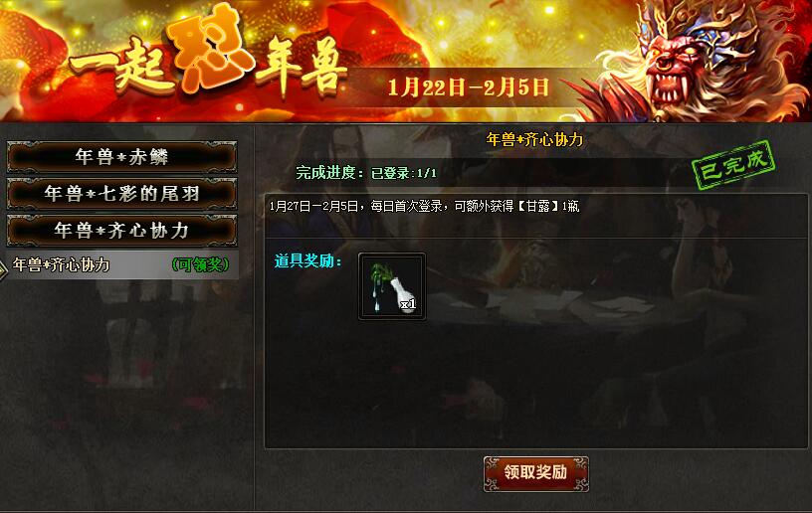This screenshot has width=812, height=513.
Task: Click the 1月22日-2月5日 event date ribbon
Action: pos(468,87)
